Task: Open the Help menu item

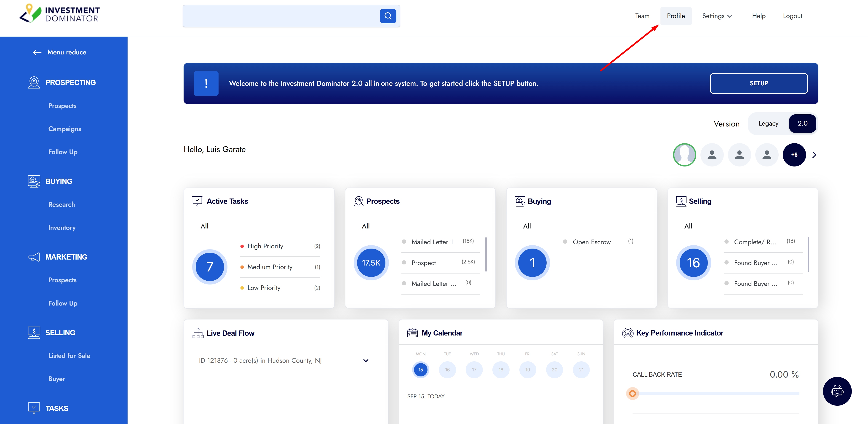Action: pyautogui.click(x=758, y=16)
